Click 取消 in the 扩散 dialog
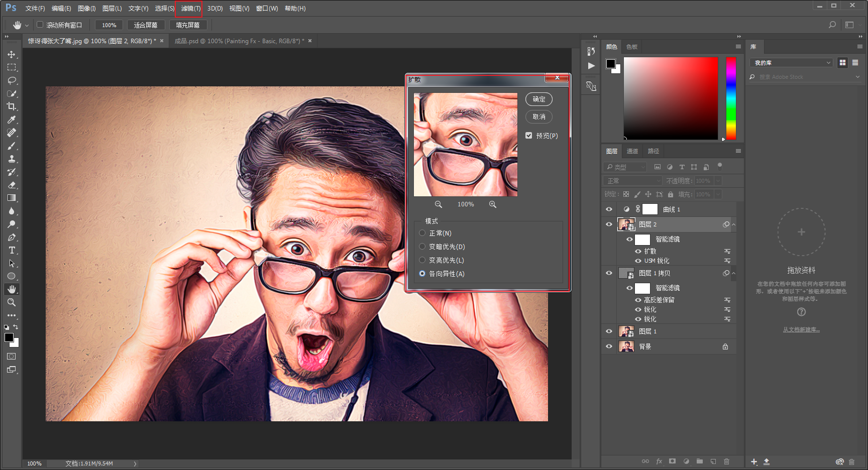This screenshot has width=868, height=470. tap(539, 117)
